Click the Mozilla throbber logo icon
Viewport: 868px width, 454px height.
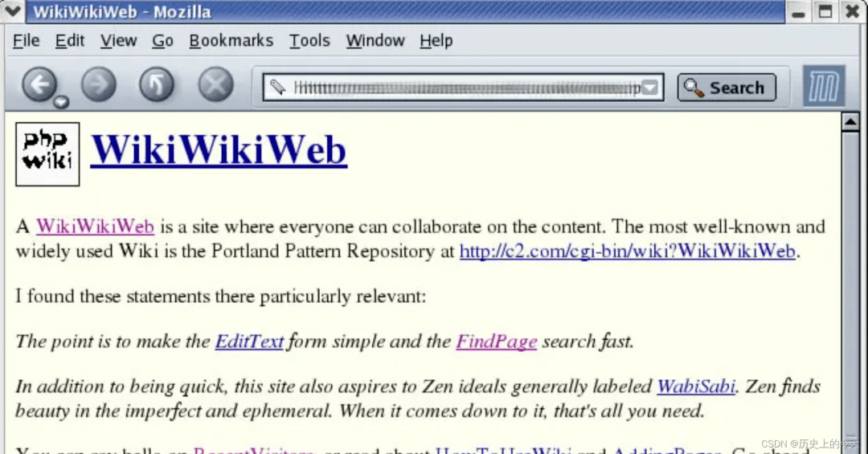click(x=824, y=86)
